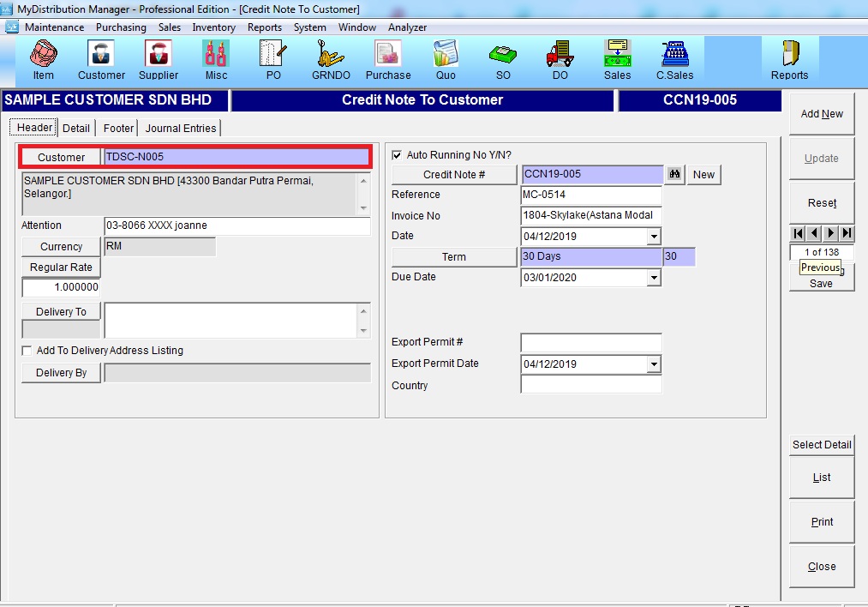Viewport: 868px width, 607px height.
Task: Open the Supplier toolbar icon
Action: (158, 55)
